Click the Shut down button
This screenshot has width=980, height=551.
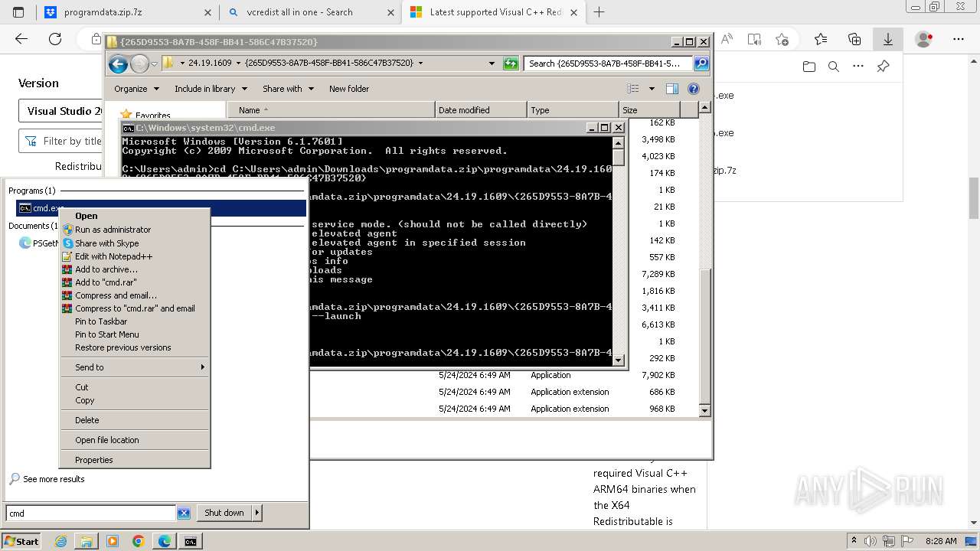pyautogui.click(x=224, y=513)
